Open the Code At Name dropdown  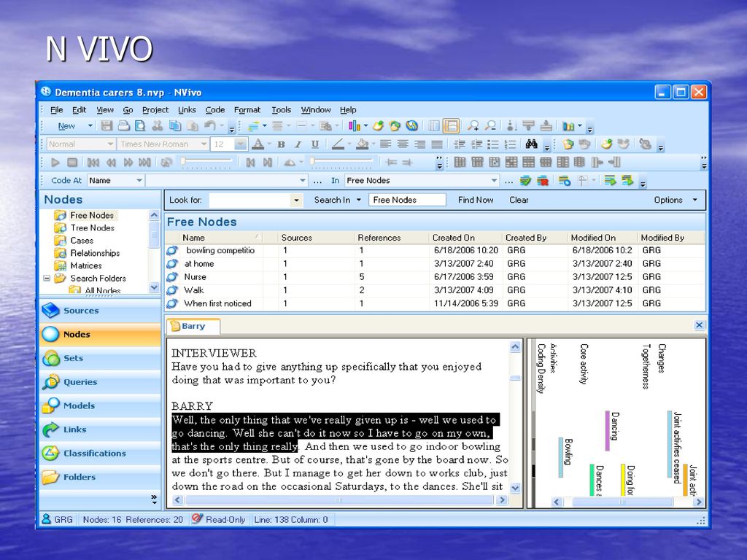(x=139, y=181)
